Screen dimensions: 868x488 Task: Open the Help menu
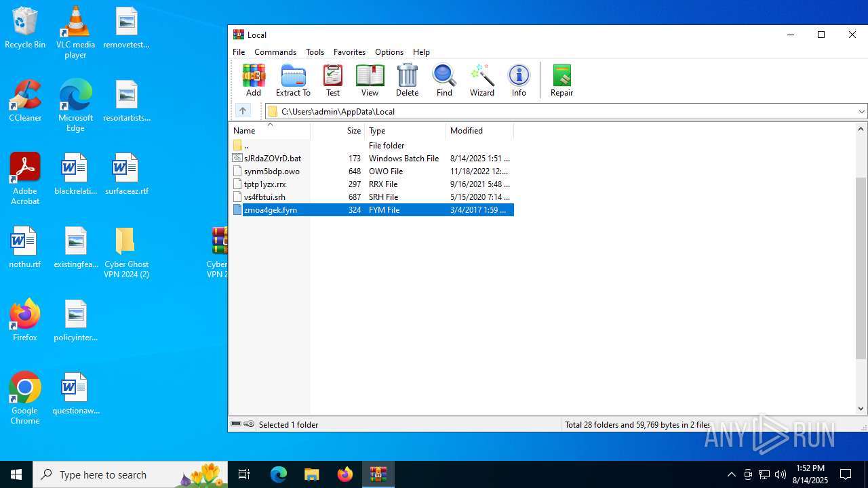[x=421, y=52]
